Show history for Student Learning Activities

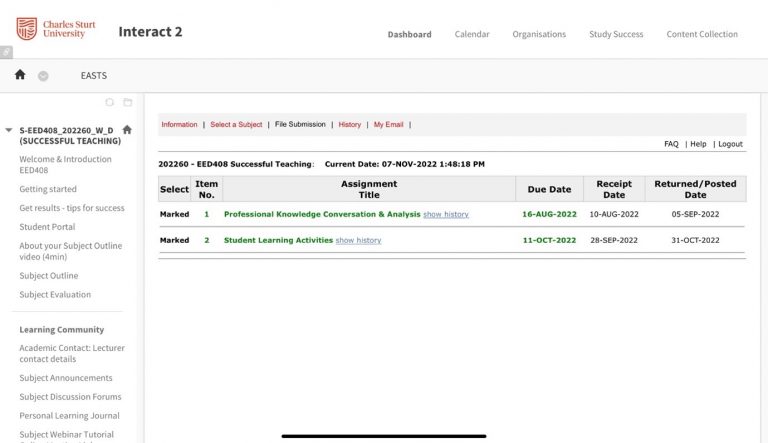[358, 240]
